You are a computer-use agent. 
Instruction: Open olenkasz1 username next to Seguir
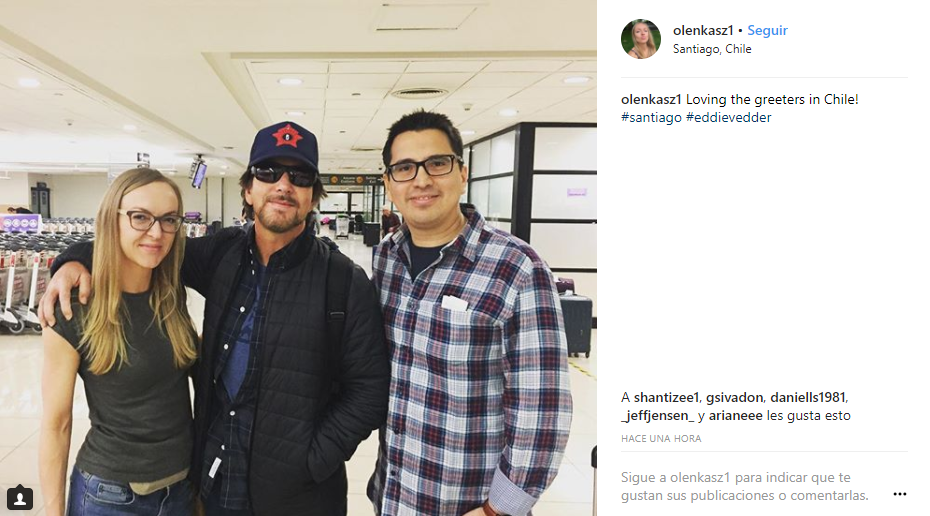click(703, 30)
